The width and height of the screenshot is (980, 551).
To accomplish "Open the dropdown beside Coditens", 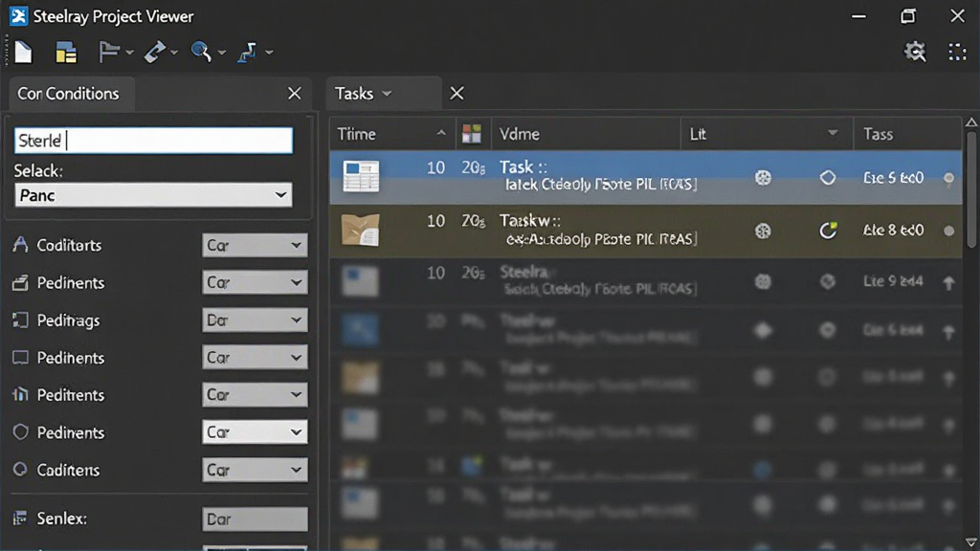I will click(x=255, y=470).
